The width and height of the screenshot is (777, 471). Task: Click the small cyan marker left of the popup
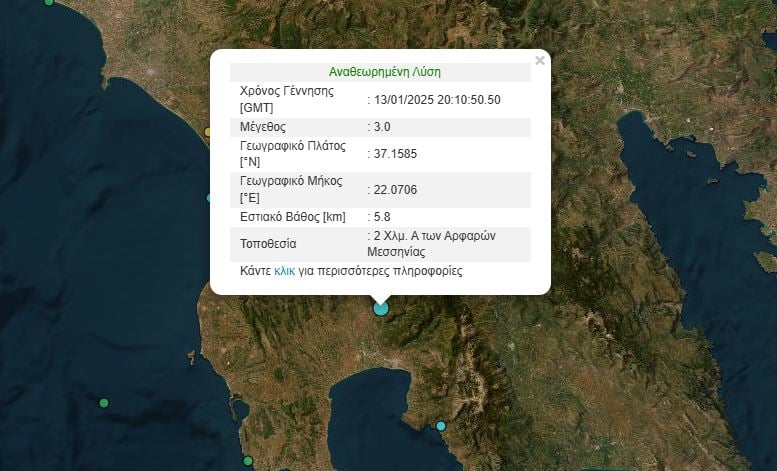[209, 198]
